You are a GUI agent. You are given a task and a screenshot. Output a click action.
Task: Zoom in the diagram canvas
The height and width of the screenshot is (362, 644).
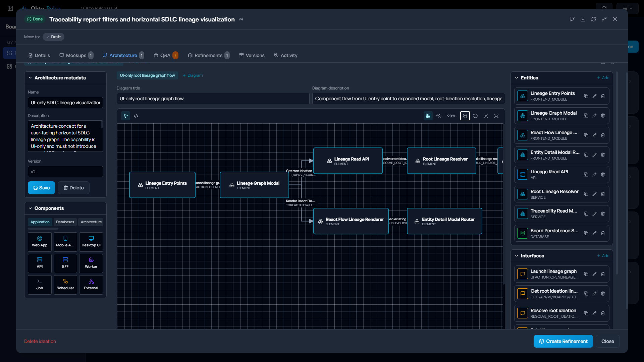(465, 116)
